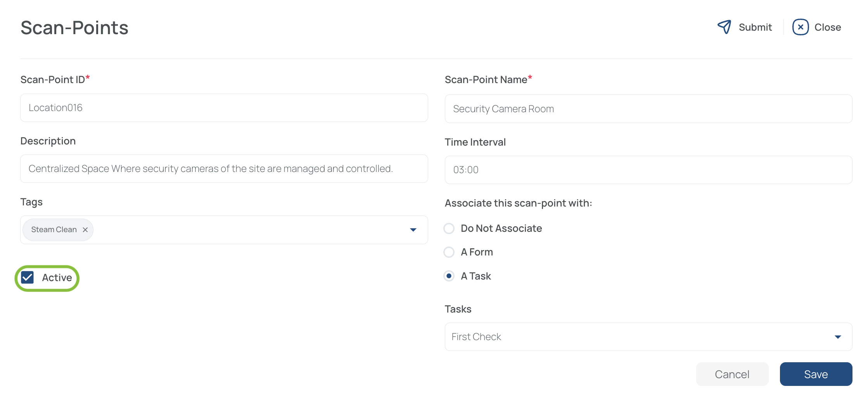
Task: Expand the Tags dropdown arrow
Action: pyautogui.click(x=413, y=230)
